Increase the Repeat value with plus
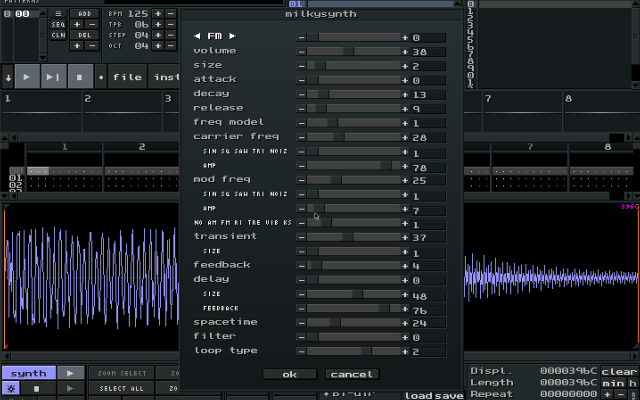The height and width of the screenshot is (400, 640). [607, 395]
